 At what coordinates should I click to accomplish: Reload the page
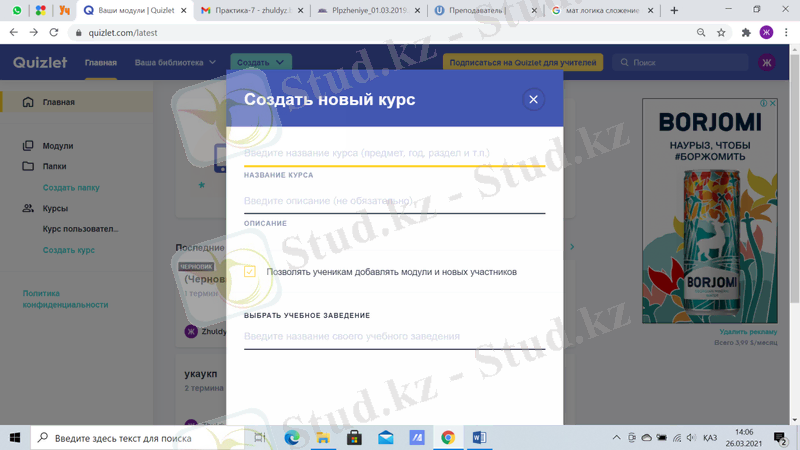click(x=54, y=33)
